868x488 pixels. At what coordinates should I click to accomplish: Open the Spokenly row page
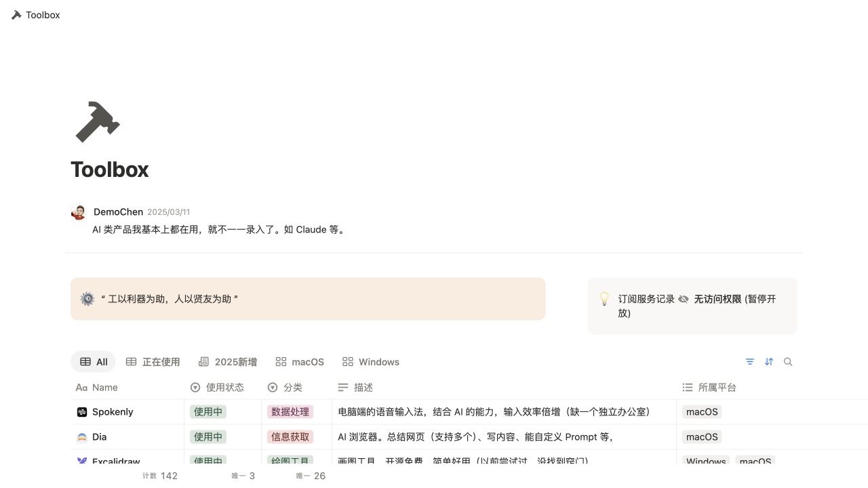click(x=113, y=412)
